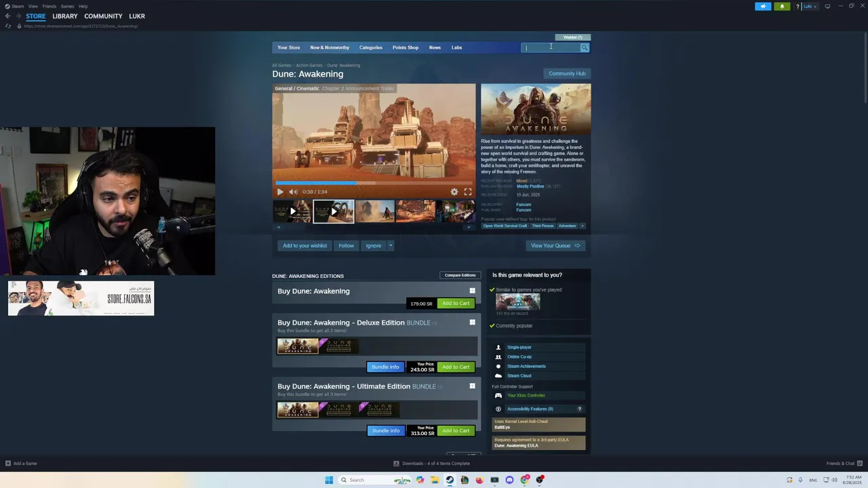This screenshot has width=868, height=488.
Task: Open the View menu
Action: pos(33,6)
